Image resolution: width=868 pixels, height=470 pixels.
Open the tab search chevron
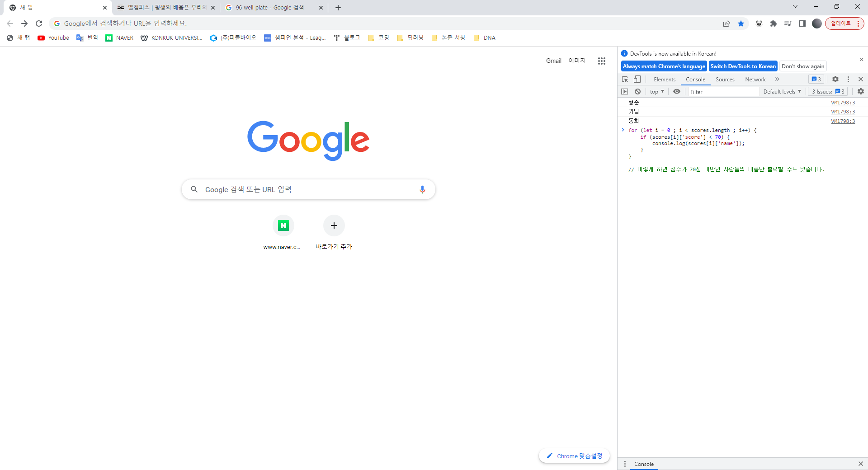(795, 7)
